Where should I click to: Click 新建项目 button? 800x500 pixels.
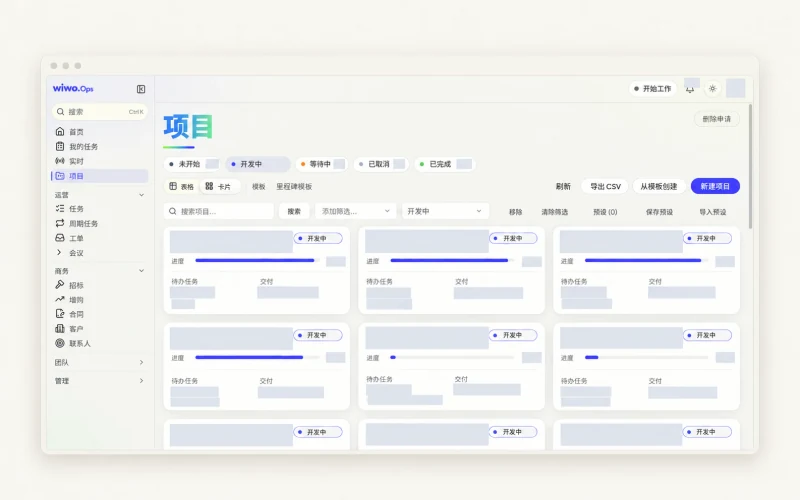(715, 186)
